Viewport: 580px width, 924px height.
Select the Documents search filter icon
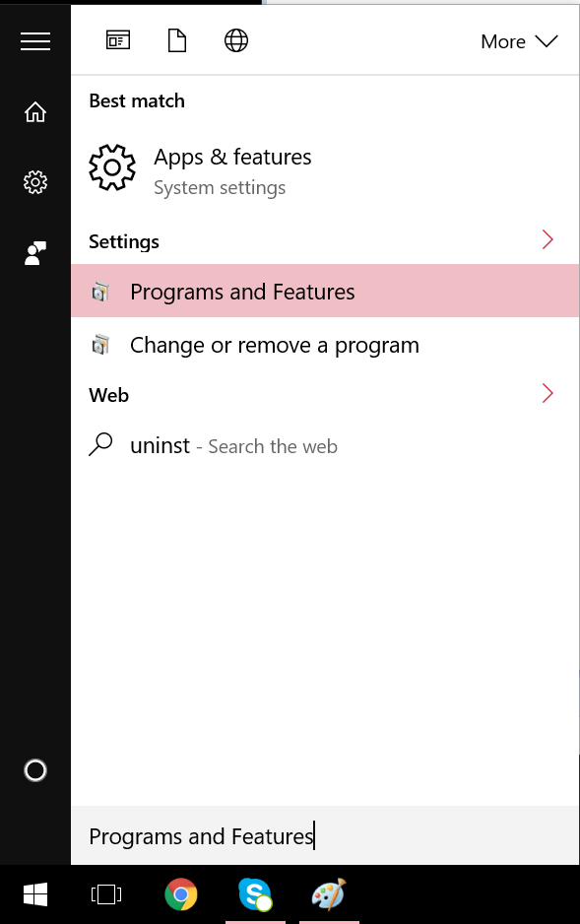(x=176, y=40)
